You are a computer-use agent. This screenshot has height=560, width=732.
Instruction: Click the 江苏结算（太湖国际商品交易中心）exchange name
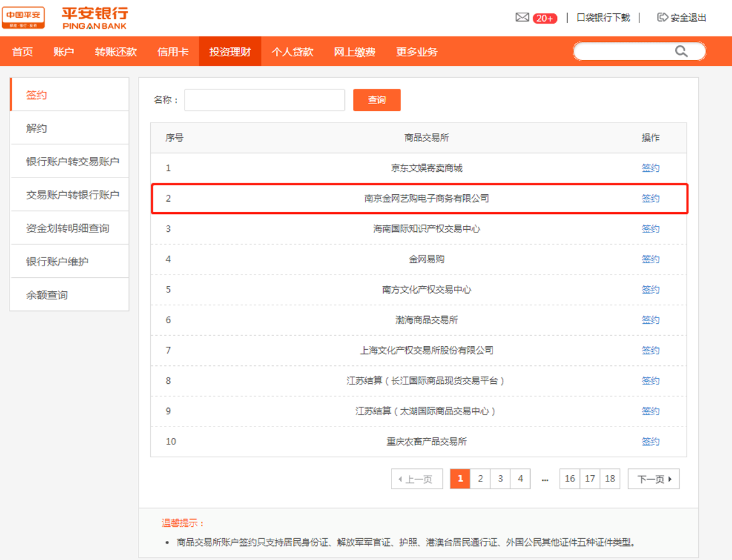tap(425, 411)
